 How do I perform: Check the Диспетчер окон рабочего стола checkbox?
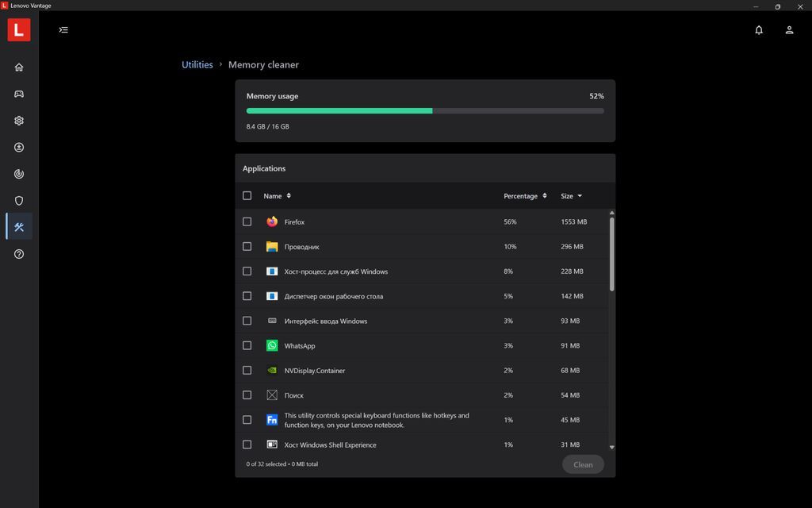[247, 296]
